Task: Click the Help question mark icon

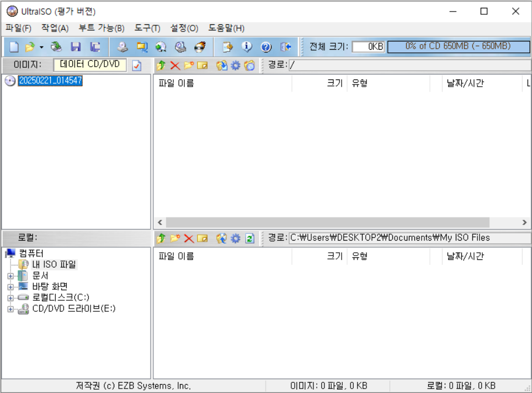Action: coord(266,46)
